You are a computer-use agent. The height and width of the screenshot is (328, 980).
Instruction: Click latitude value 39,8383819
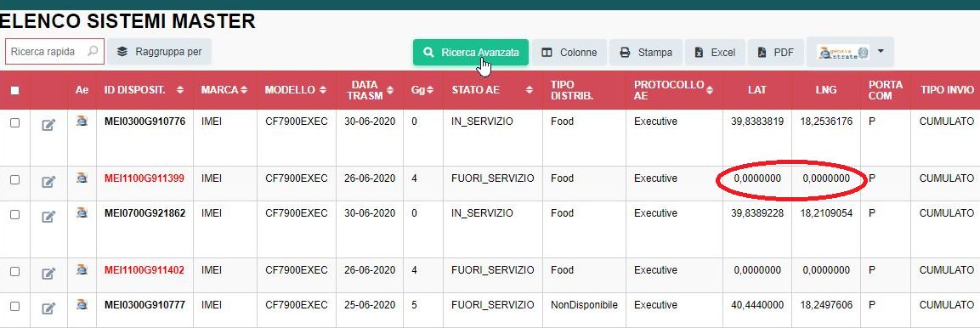point(756,122)
